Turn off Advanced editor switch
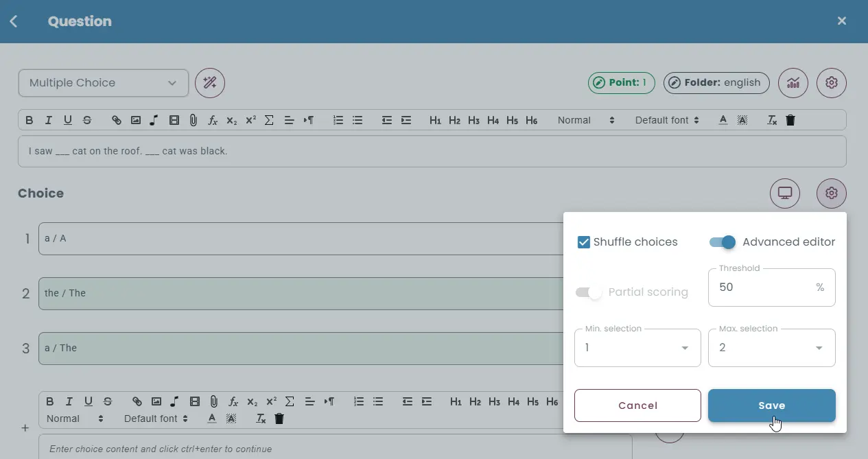This screenshot has width=868, height=459. point(723,242)
